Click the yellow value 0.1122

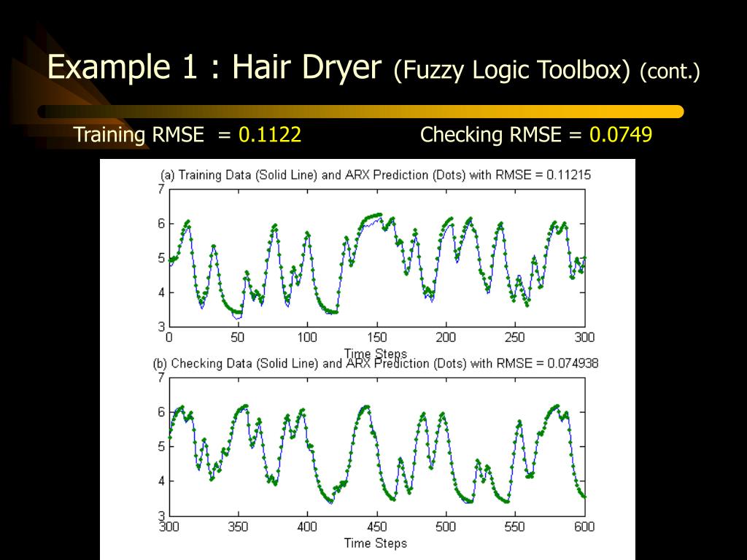point(270,135)
